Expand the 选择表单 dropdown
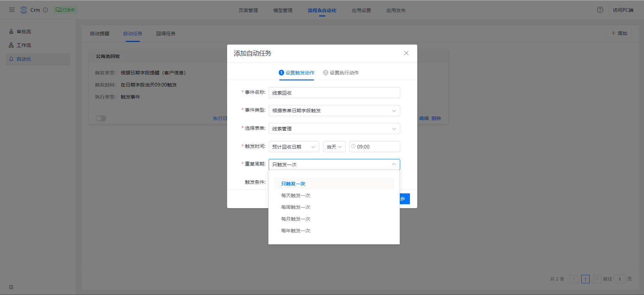This screenshot has width=644, height=295. pyautogui.click(x=334, y=129)
